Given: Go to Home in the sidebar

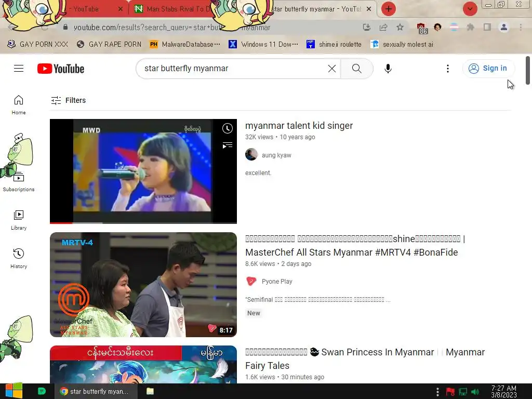Looking at the screenshot, I should pyautogui.click(x=19, y=105).
